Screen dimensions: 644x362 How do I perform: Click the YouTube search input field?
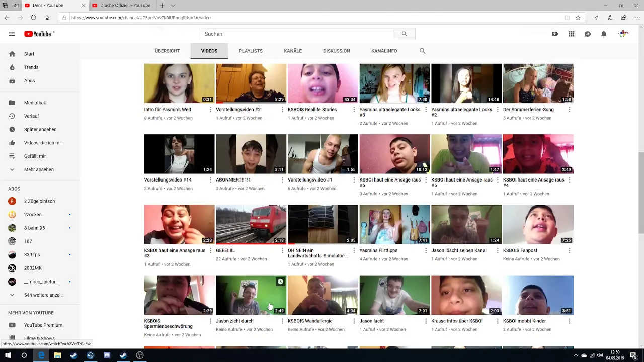click(x=297, y=34)
